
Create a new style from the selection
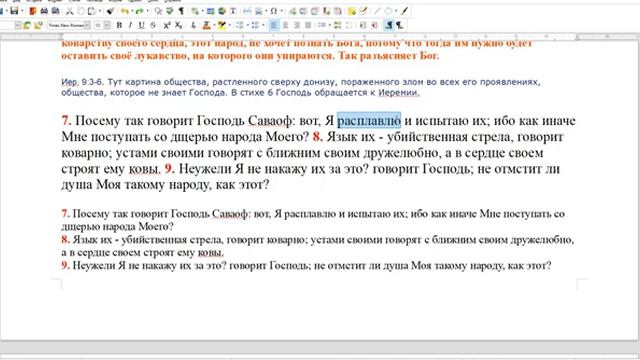[38, 25]
